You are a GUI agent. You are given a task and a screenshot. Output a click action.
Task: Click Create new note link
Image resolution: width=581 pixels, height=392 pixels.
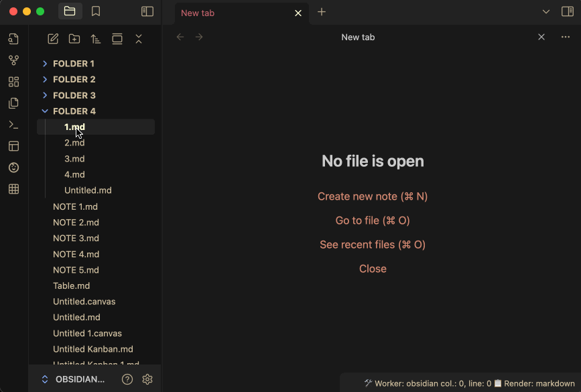tap(373, 196)
